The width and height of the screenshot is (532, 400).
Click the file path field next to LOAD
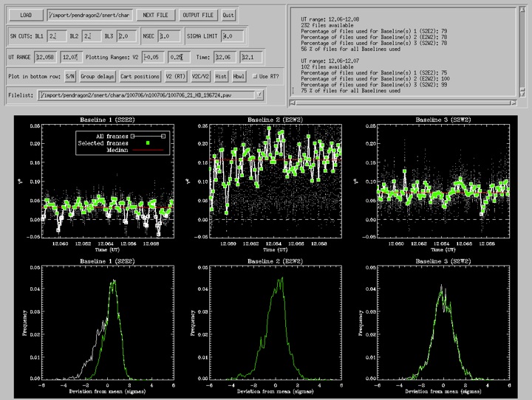89,15
